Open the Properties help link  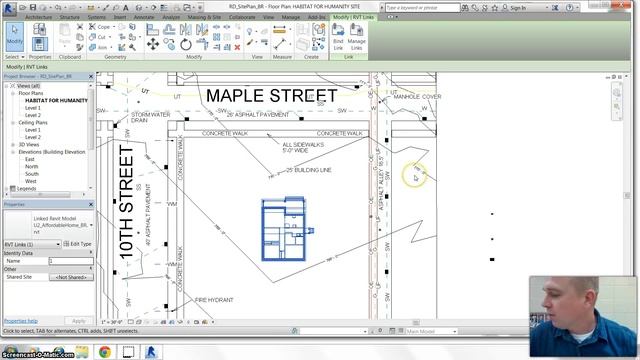[x=20, y=321]
